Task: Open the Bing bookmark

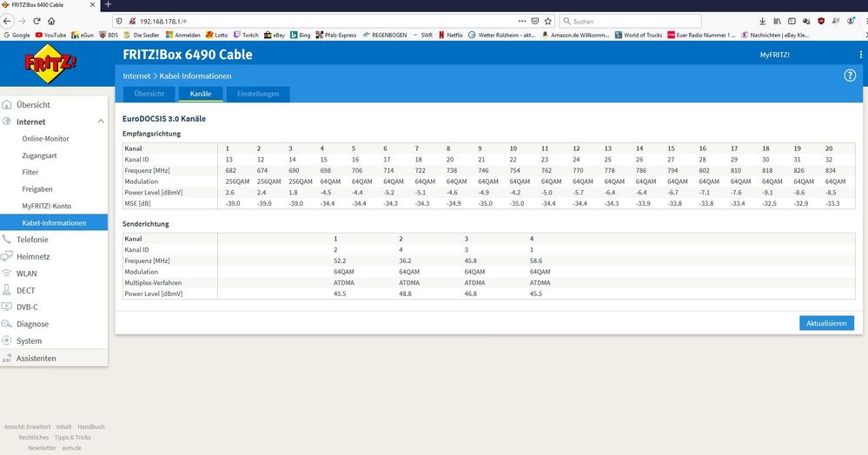Action: coord(301,35)
